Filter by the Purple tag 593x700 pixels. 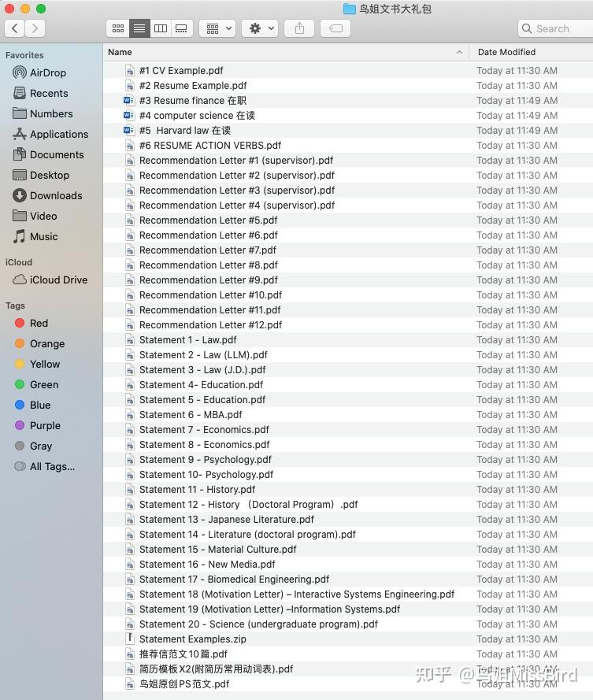(38, 426)
